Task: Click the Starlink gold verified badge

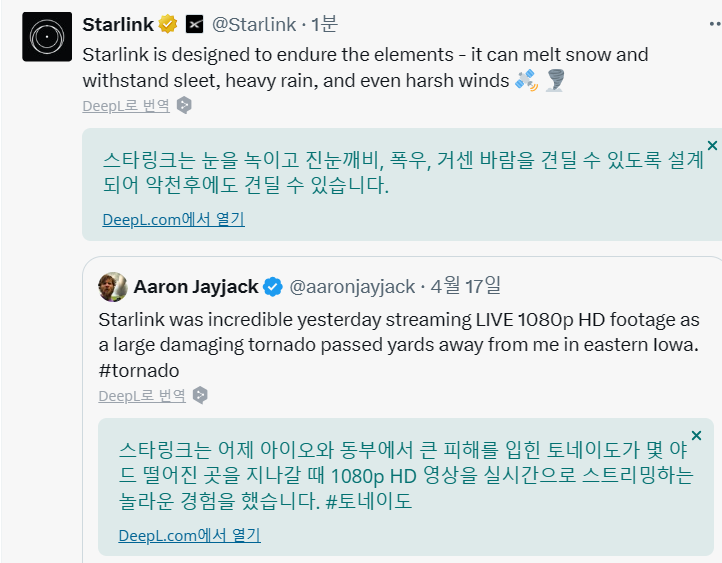Action: 168,24
